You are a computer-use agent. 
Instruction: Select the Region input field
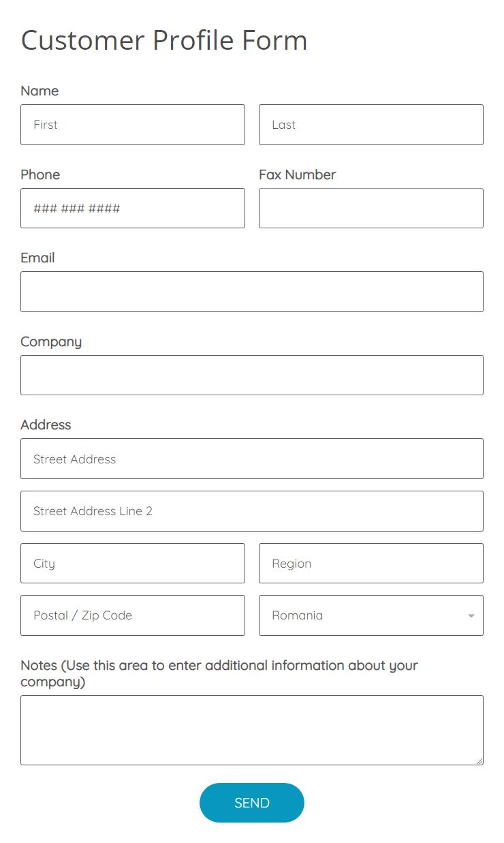click(371, 563)
